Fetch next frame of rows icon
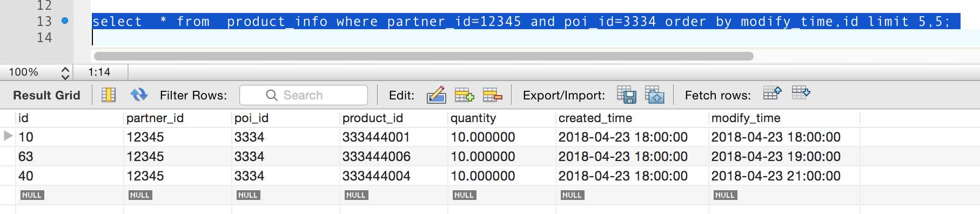The width and height of the screenshot is (980, 214). point(773,93)
